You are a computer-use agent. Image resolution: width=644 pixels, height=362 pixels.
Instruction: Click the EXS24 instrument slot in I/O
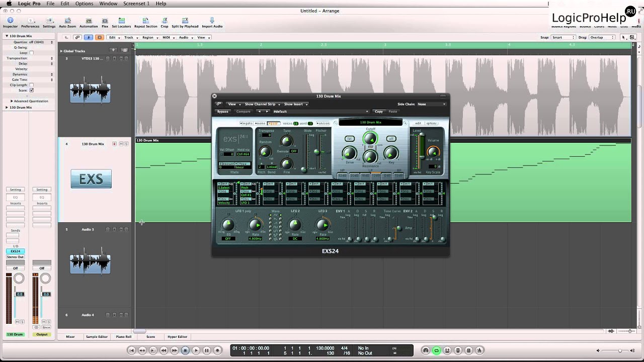[15, 251]
